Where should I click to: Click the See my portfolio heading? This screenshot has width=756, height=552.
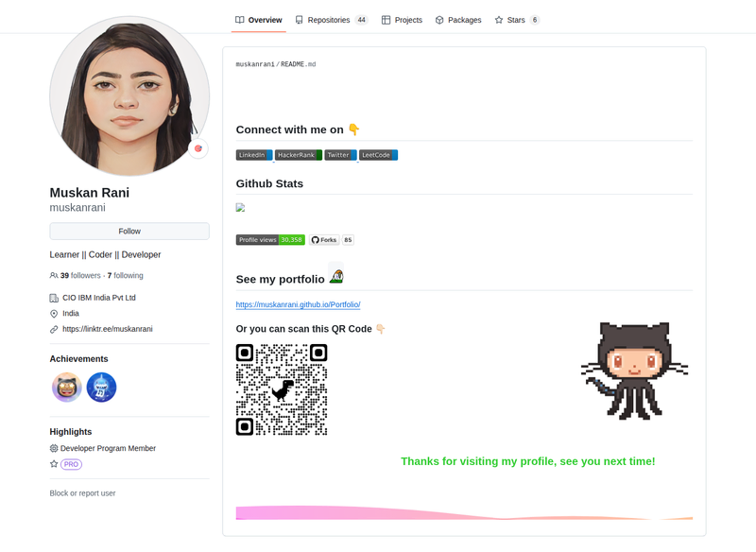pos(280,279)
